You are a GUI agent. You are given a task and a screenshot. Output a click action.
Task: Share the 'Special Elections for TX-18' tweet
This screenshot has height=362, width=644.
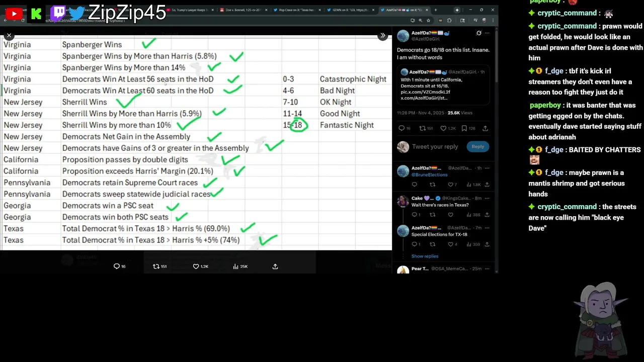[487, 244]
